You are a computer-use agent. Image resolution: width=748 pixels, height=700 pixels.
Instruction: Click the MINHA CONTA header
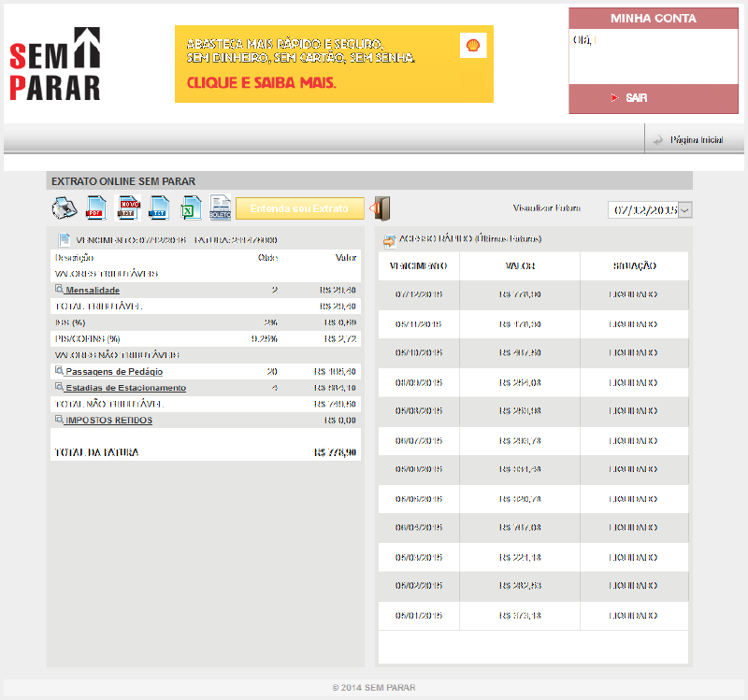653,19
